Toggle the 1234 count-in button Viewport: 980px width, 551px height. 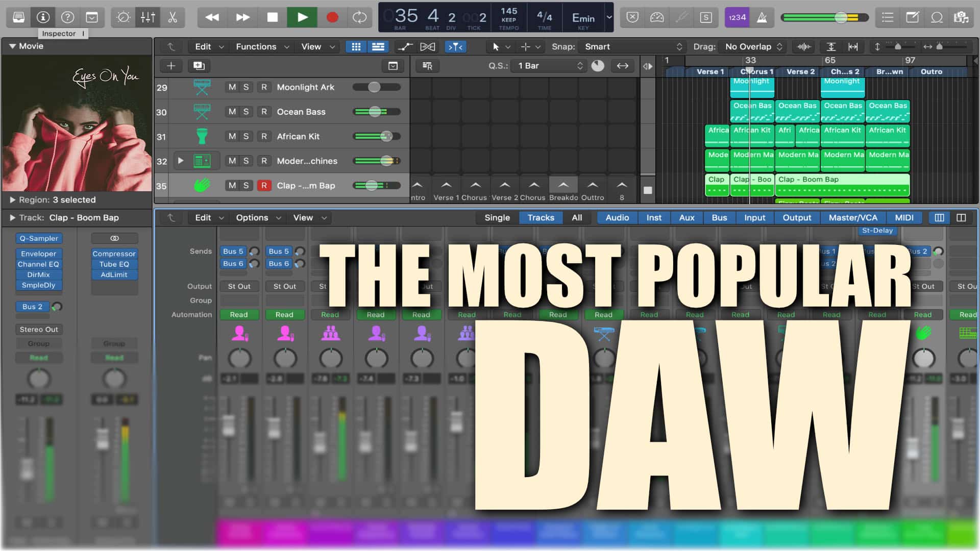tap(737, 17)
